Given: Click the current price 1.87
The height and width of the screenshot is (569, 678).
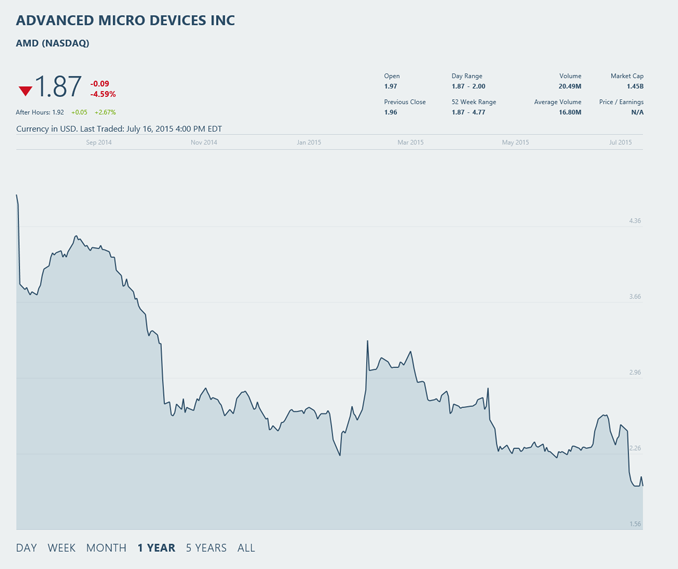Looking at the screenshot, I should pos(58,86).
